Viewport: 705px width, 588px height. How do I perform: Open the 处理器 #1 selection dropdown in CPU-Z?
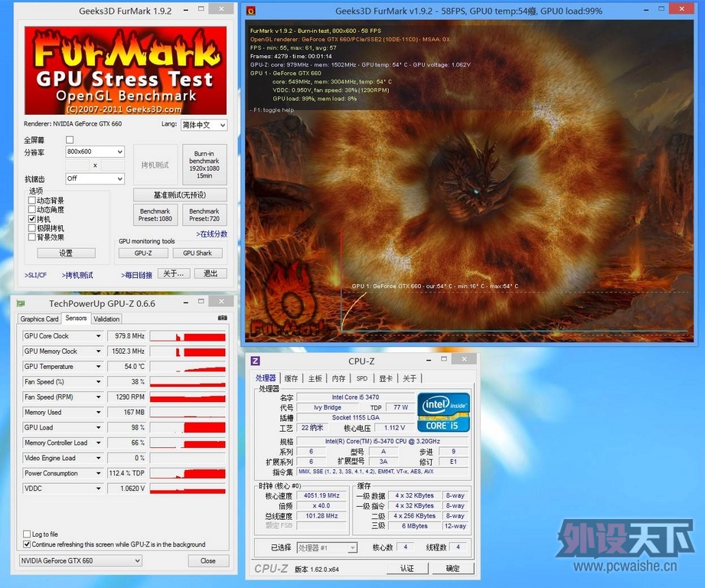[327, 547]
